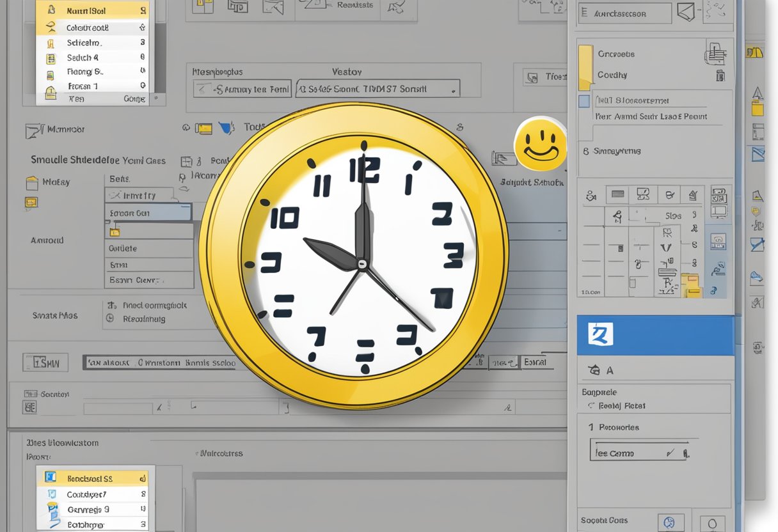This screenshot has height=532, width=778.
Task: Open the dropdown ending in Sonstl
Action: 377,89
